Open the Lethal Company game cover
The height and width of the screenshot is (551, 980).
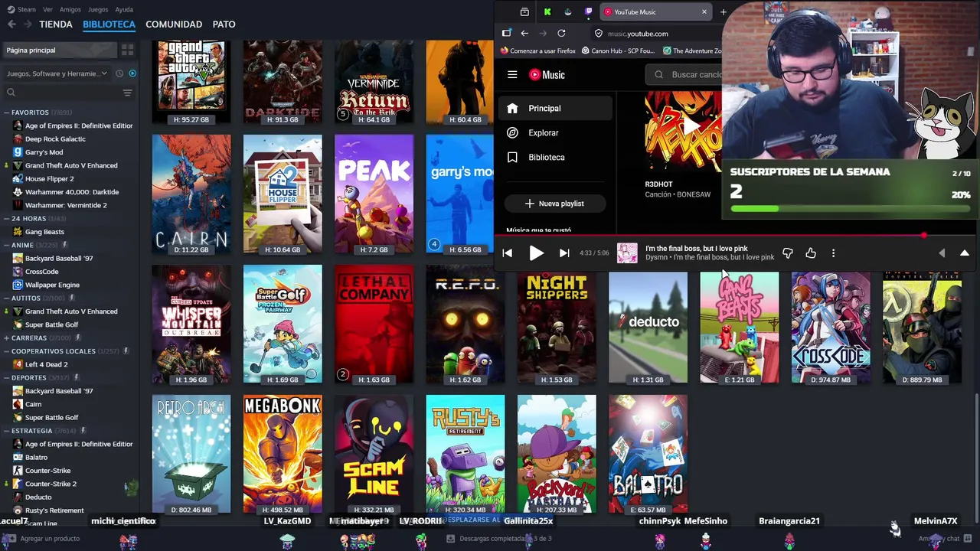tap(374, 324)
